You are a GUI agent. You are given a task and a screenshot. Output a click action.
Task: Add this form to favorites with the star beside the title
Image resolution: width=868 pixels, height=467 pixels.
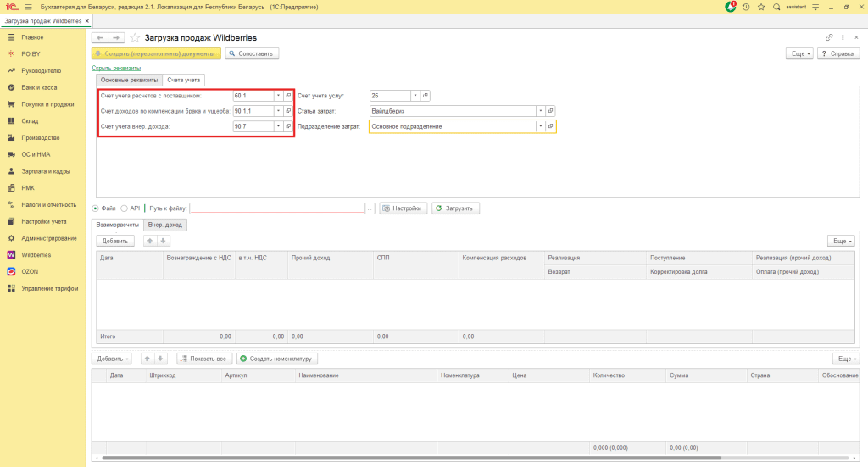(x=135, y=38)
